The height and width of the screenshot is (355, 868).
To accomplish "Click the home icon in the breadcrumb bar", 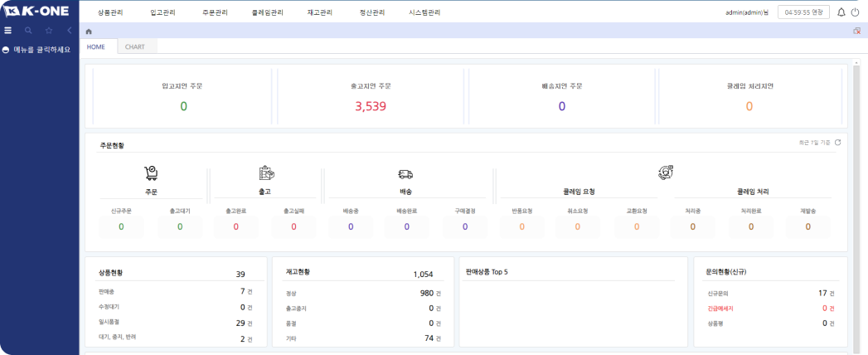I will pyautogui.click(x=89, y=32).
